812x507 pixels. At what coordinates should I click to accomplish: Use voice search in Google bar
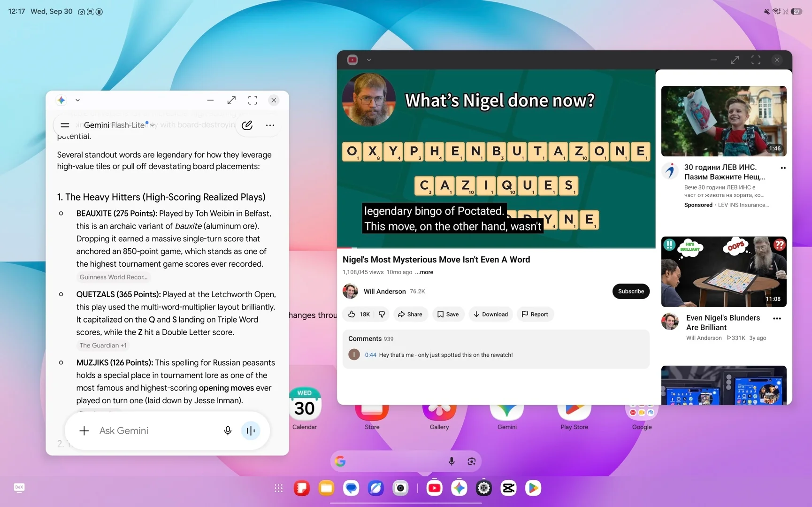point(452,461)
